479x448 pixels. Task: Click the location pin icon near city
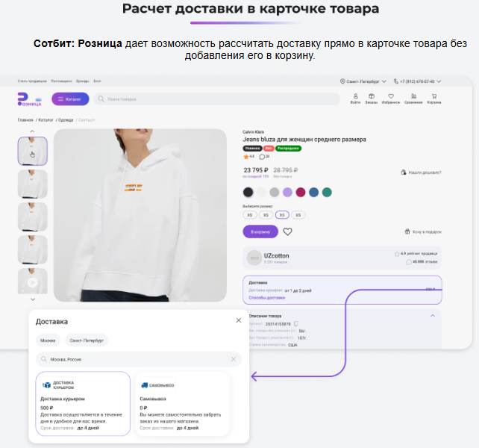[342, 81]
